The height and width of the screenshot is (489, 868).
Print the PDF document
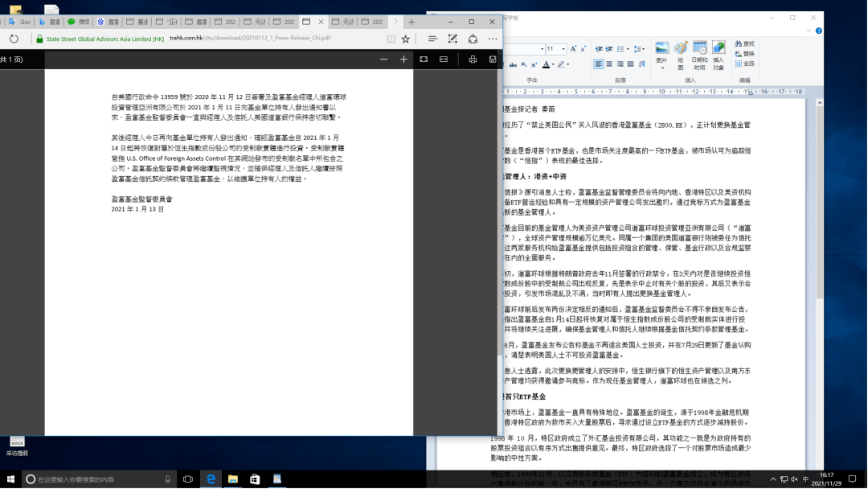pos(473,60)
